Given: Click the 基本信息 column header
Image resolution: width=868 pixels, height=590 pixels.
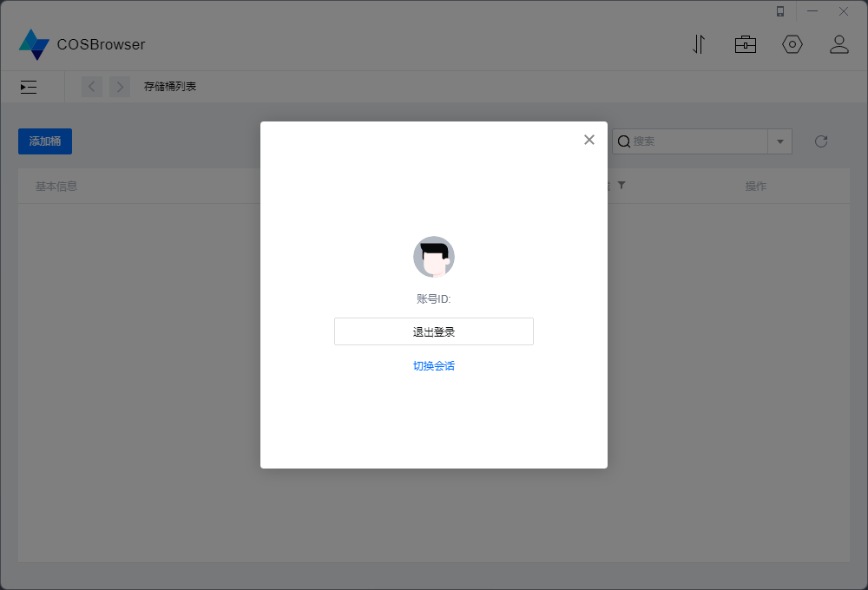Looking at the screenshot, I should [x=56, y=185].
